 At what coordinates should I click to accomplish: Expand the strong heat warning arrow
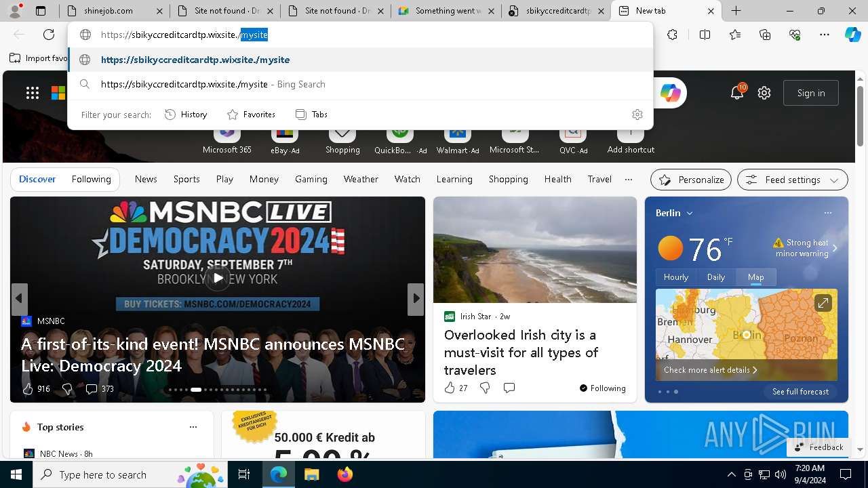coord(835,248)
